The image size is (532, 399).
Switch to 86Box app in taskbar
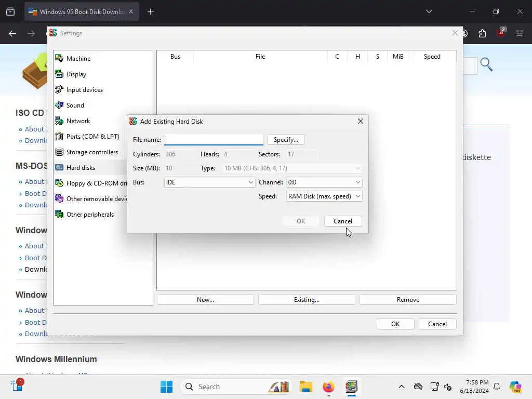(x=352, y=387)
